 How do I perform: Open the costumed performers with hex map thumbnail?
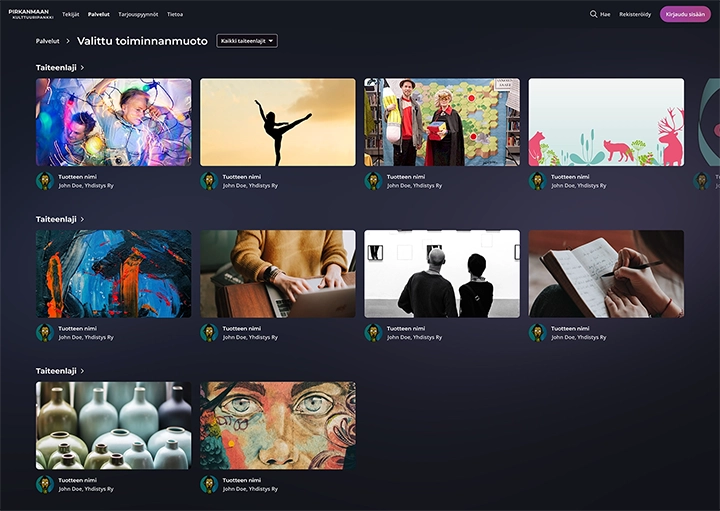coord(442,122)
